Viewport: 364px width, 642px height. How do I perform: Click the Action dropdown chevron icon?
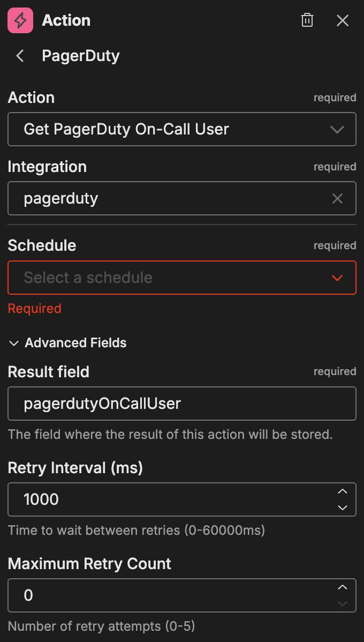[x=337, y=129]
